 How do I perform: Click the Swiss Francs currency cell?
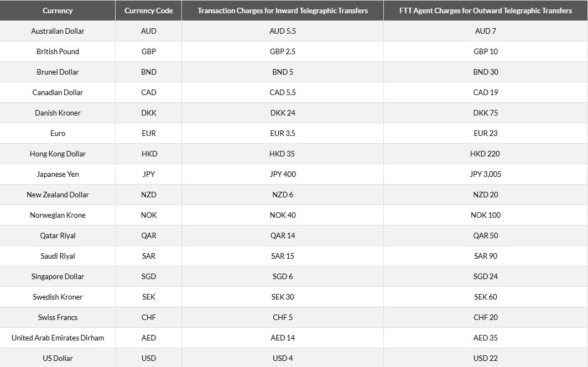pyautogui.click(x=58, y=317)
